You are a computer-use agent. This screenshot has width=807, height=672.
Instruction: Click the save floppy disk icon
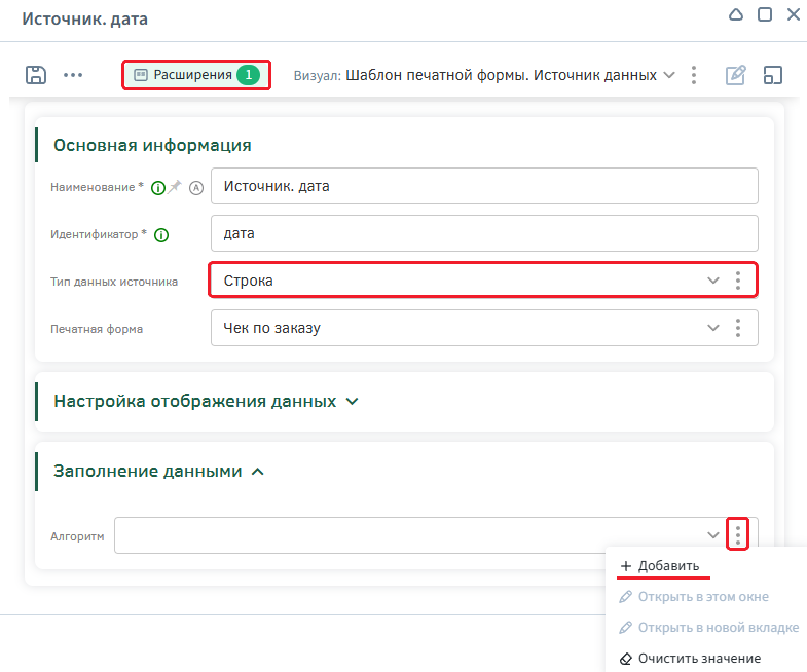pyautogui.click(x=36, y=75)
